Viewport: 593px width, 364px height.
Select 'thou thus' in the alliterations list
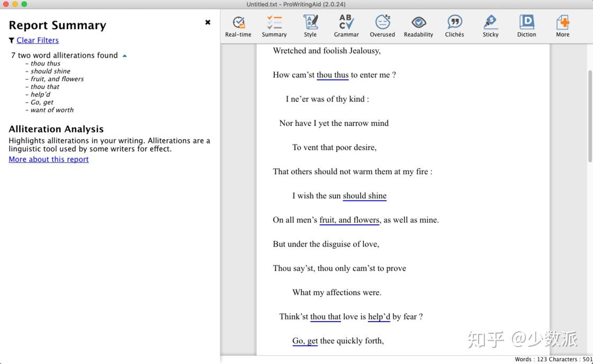[x=46, y=63]
